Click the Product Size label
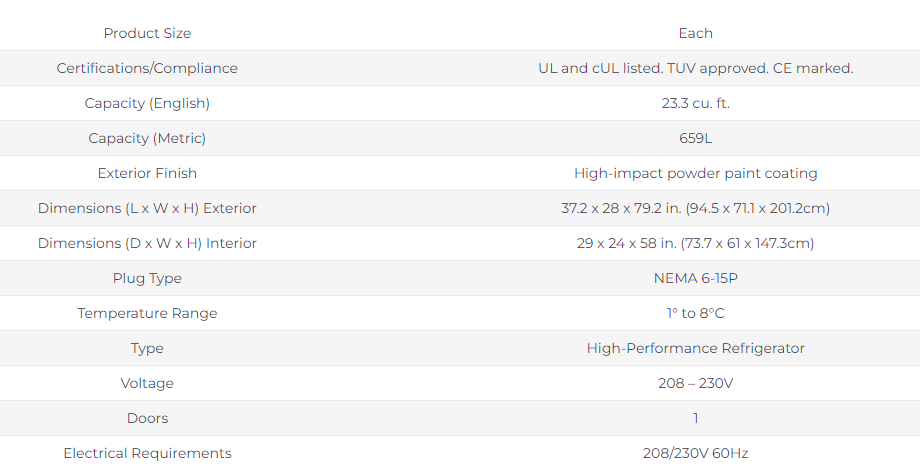 (147, 33)
